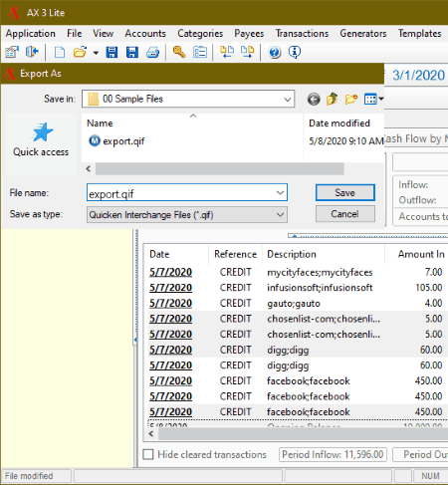Screen dimensions: 448x485
Task: Click the import documents left-arrow icon
Action: [227, 52]
